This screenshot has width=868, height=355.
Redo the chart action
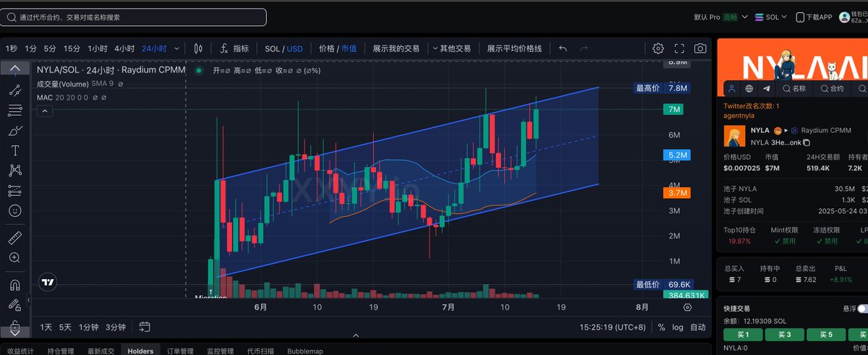pyautogui.click(x=584, y=48)
